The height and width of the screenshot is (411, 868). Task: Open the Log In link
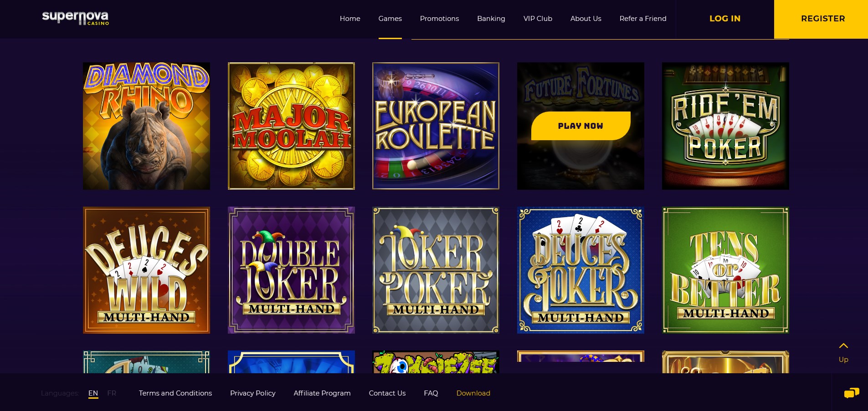725,19
